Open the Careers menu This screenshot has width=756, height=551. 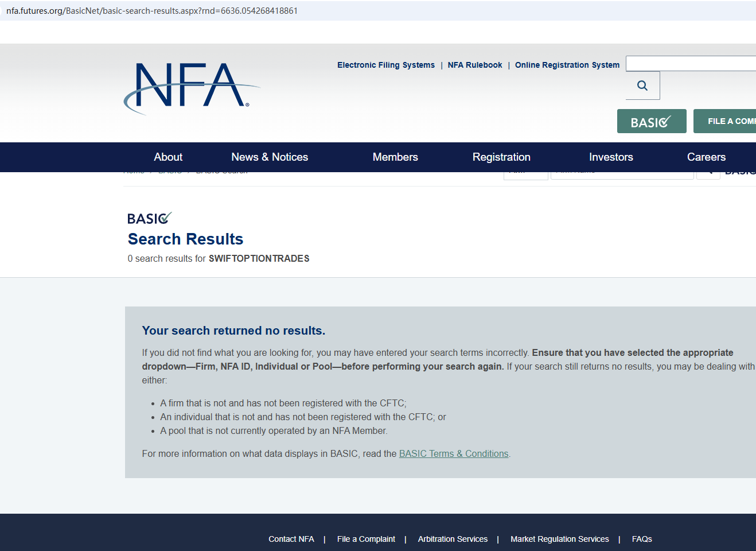[706, 157]
